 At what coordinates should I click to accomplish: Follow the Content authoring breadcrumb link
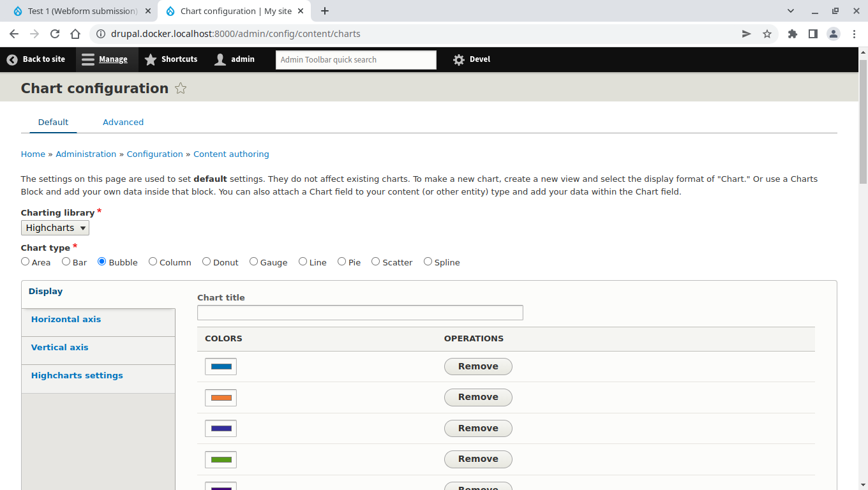[231, 154]
